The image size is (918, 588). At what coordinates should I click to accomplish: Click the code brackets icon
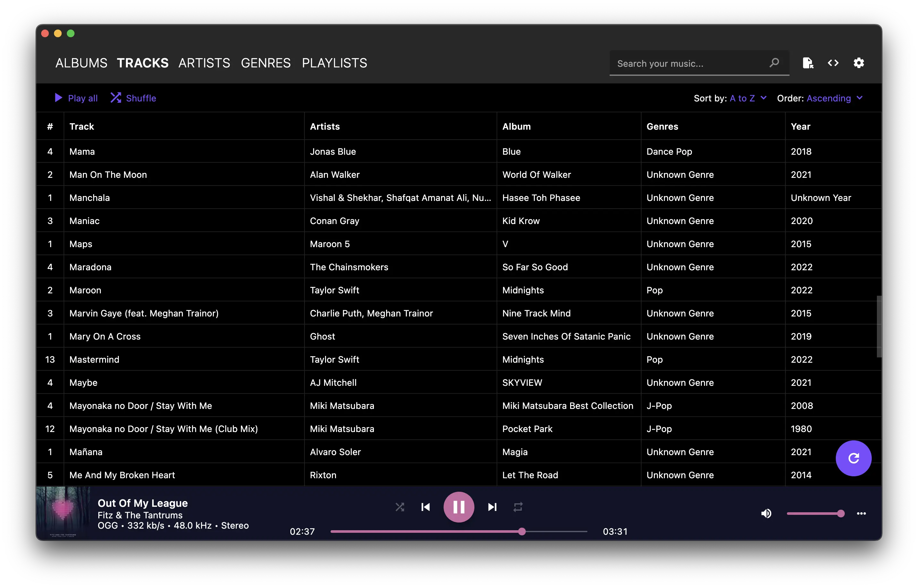tap(833, 63)
